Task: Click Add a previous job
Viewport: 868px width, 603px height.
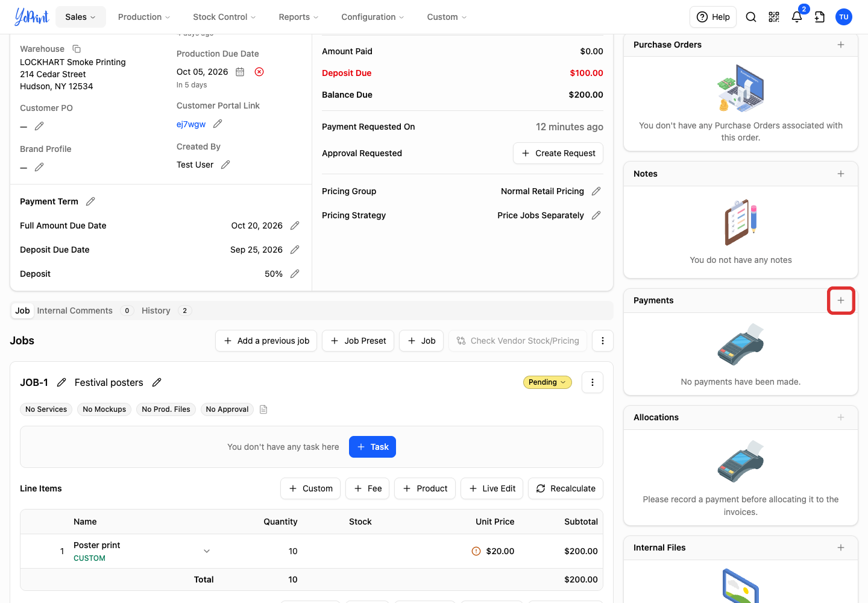Action: click(x=266, y=341)
